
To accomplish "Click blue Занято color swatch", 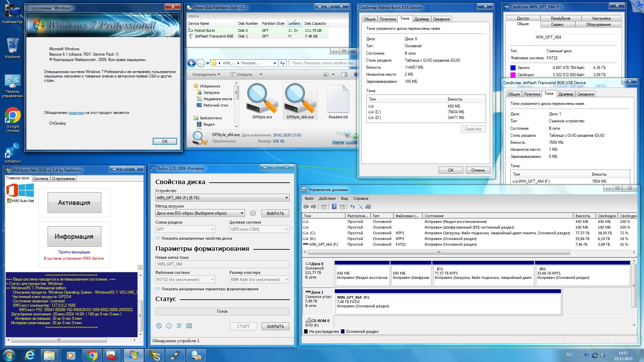I will point(513,68).
